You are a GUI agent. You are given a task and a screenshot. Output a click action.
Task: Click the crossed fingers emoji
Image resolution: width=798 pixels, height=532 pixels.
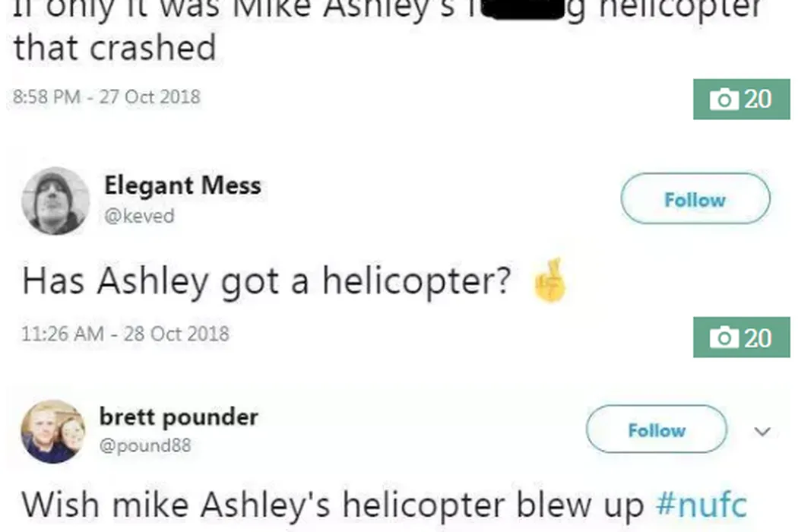pyautogui.click(x=549, y=280)
